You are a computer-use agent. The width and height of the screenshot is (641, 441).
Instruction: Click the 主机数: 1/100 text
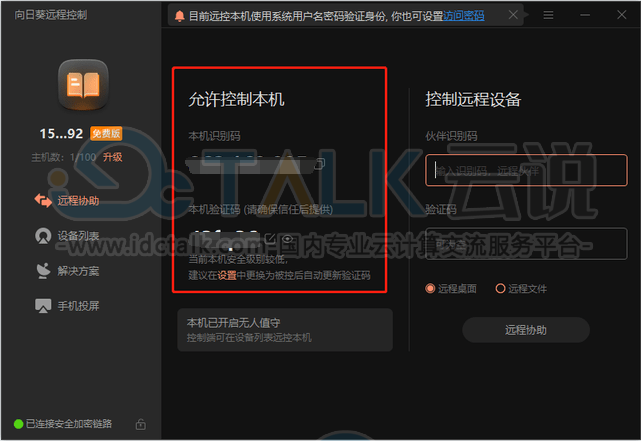(x=64, y=157)
